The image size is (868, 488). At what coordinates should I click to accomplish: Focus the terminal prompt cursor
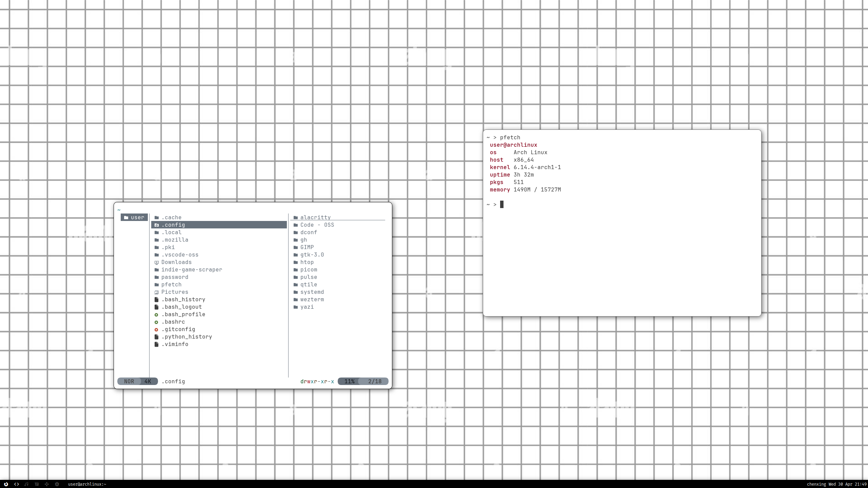point(502,204)
